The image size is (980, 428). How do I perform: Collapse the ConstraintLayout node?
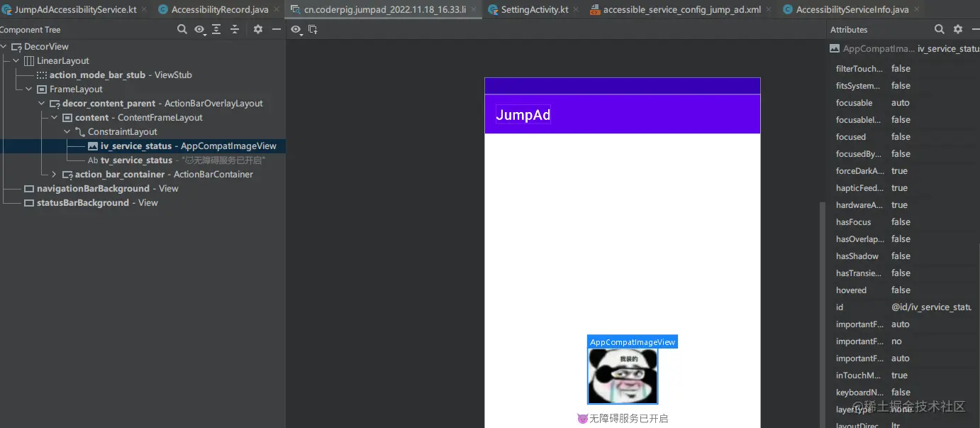[x=67, y=132]
